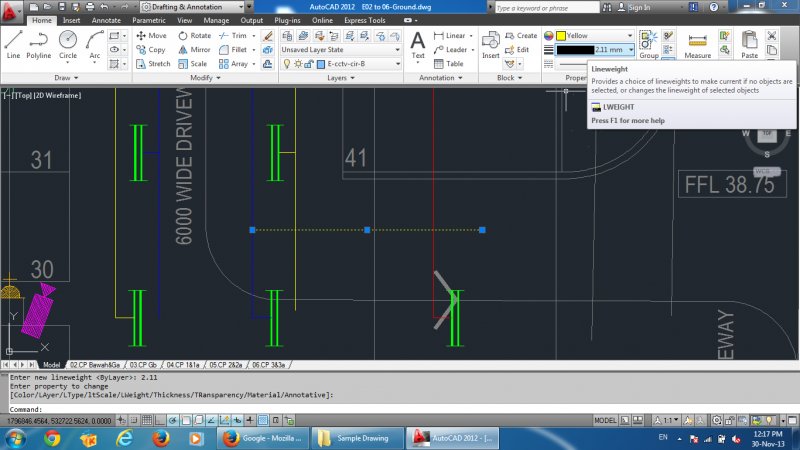This screenshot has height=450, width=800.
Task: Activate the Circle tool
Action: tap(68, 45)
